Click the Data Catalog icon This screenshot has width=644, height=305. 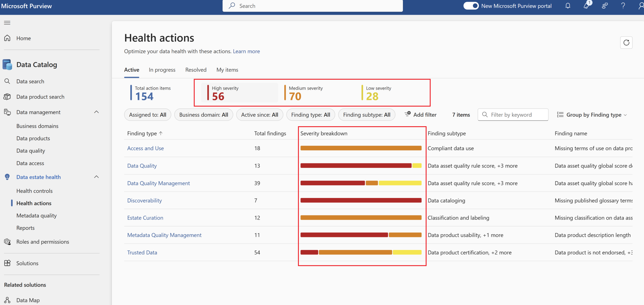(7, 65)
